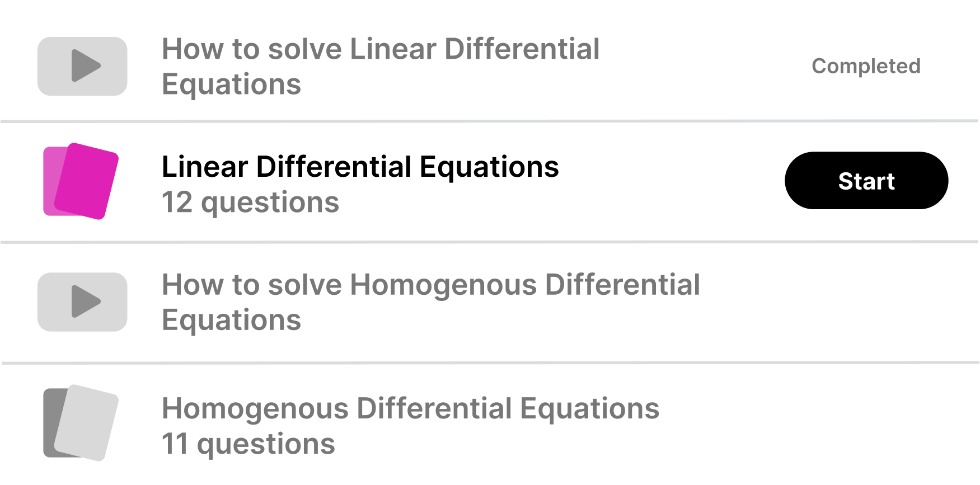Click the play triangle in the first video thumbnail
Screen dimensions: 980x485
pyautogui.click(x=85, y=66)
